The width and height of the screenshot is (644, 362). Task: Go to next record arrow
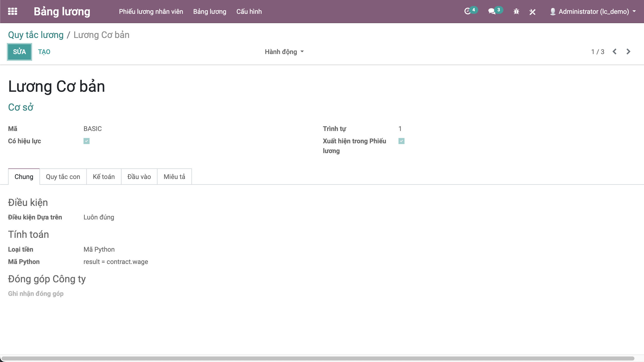[x=628, y=52]
